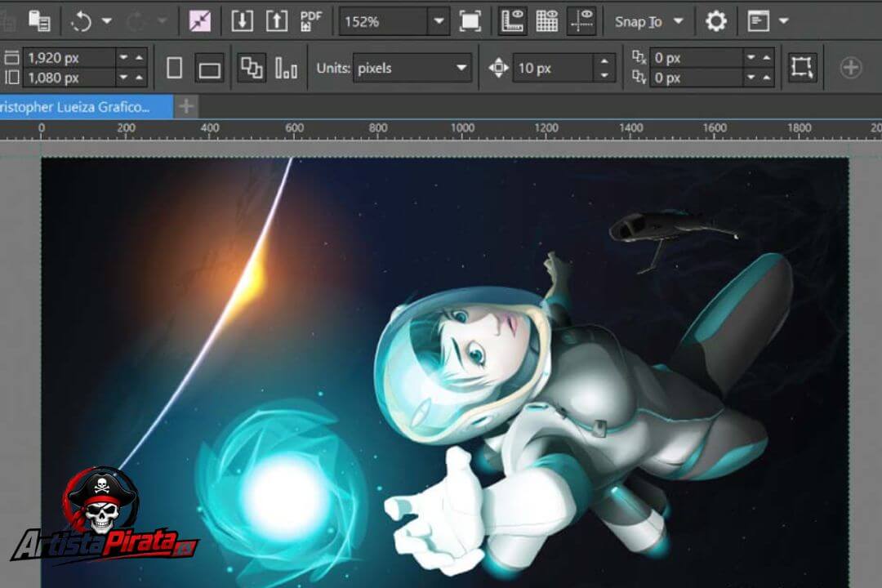
Task: Open the Redo history dropdown arrow
Action: (162, 22)
